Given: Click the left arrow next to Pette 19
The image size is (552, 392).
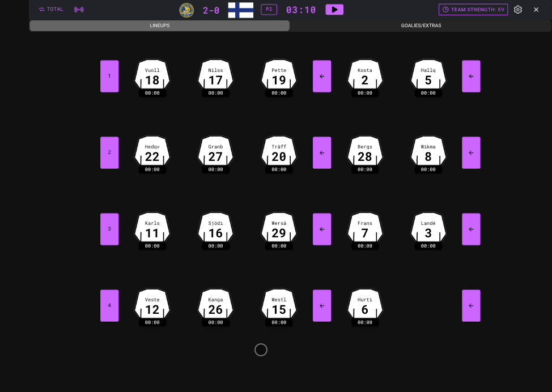Looking at the screenshot, I should click(x=322, y=76).
